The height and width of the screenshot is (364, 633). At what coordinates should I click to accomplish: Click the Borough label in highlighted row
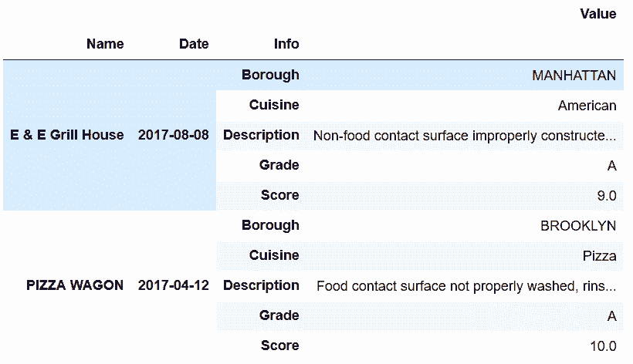pyautogui.click(x=270, y=75)
